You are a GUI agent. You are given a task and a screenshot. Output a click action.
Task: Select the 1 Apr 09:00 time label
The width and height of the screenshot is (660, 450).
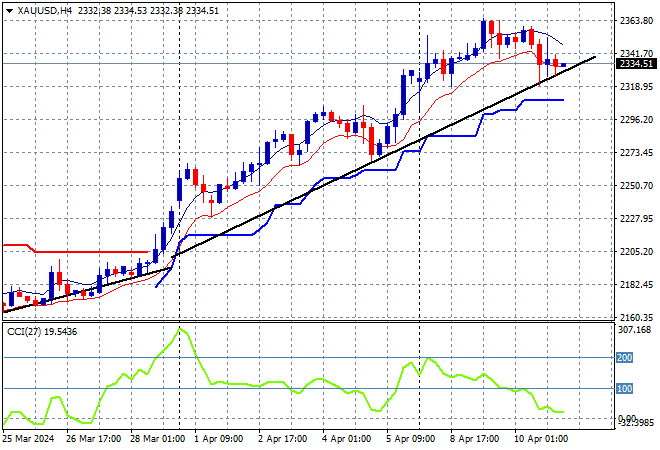point(218,439)
